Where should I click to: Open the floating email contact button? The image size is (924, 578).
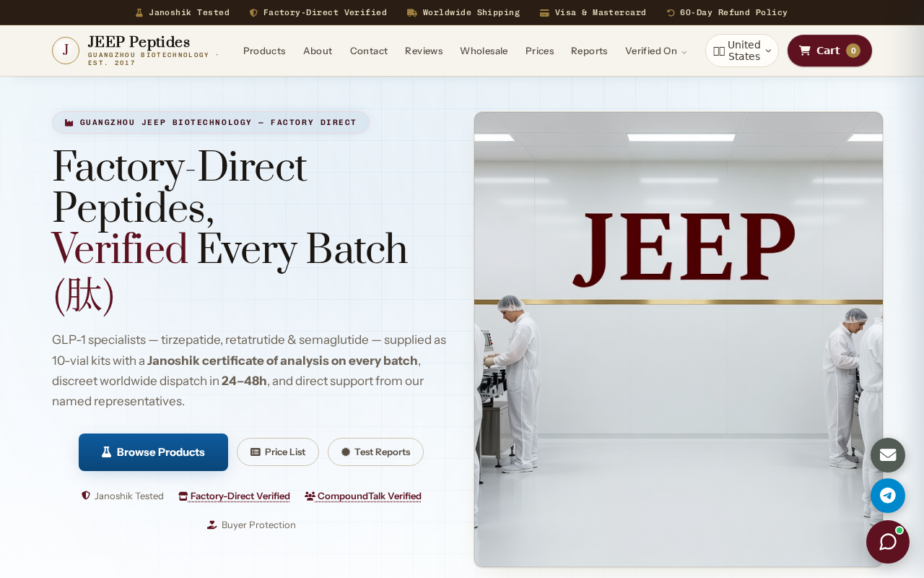click(888, 455)
